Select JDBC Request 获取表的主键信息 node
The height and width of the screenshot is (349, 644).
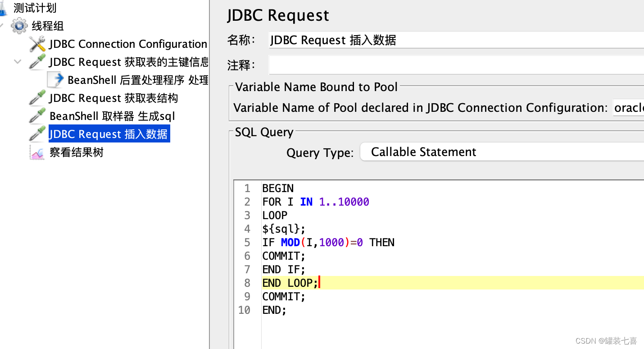coord(129,62)
